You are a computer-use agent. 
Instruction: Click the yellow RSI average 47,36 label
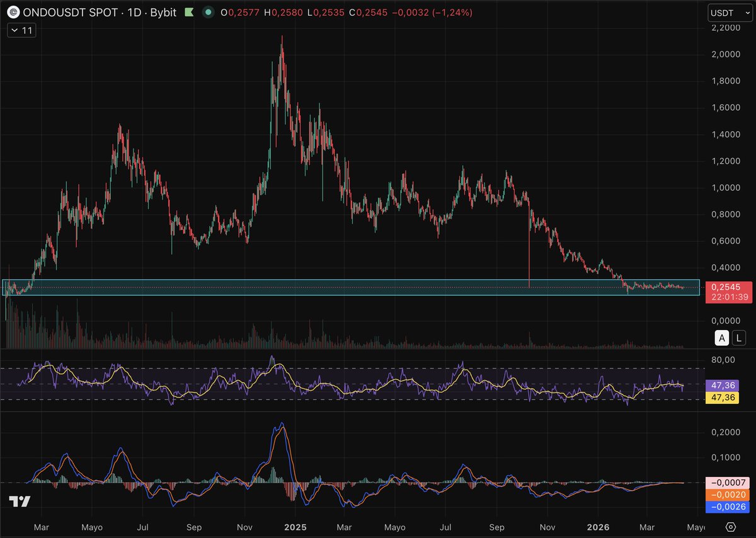(726, 398)
